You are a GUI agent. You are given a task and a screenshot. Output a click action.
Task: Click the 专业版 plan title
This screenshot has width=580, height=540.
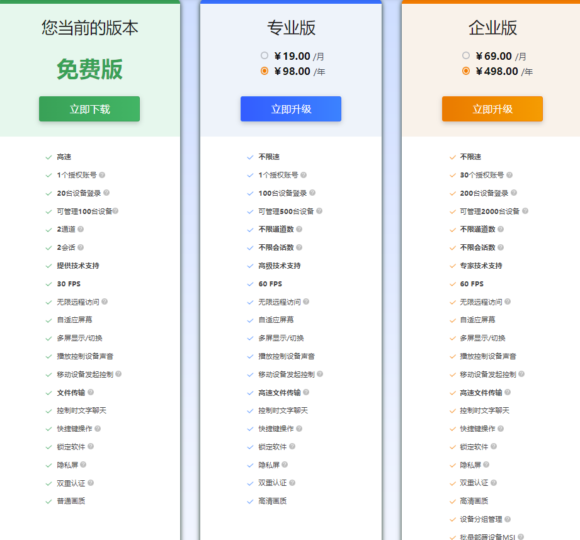[291, 28]
